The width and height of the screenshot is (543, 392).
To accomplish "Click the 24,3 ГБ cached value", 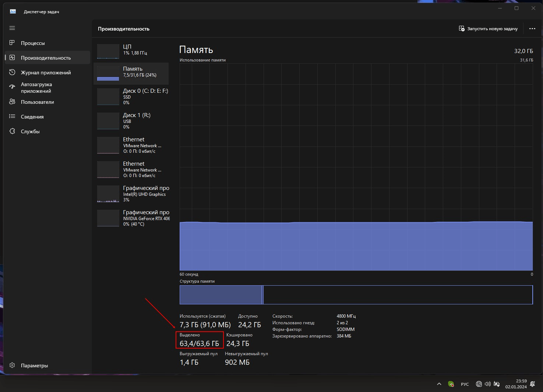I will pos(238,343).
